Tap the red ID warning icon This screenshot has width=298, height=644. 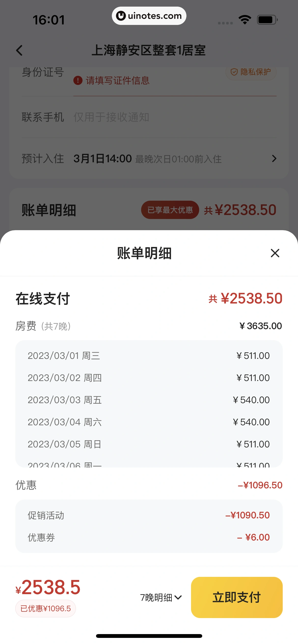click(78, 81)
